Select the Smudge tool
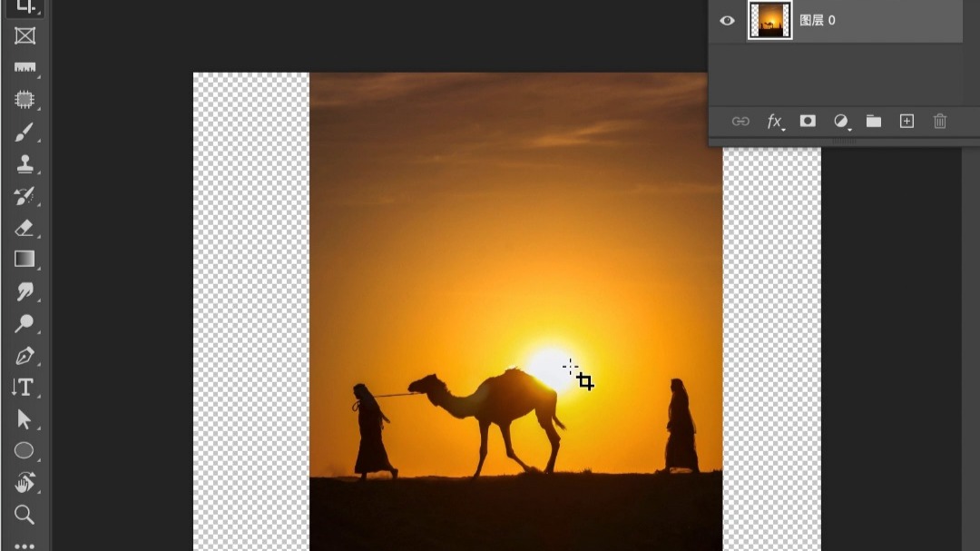The image size is (980, 551). click(24, 291)
